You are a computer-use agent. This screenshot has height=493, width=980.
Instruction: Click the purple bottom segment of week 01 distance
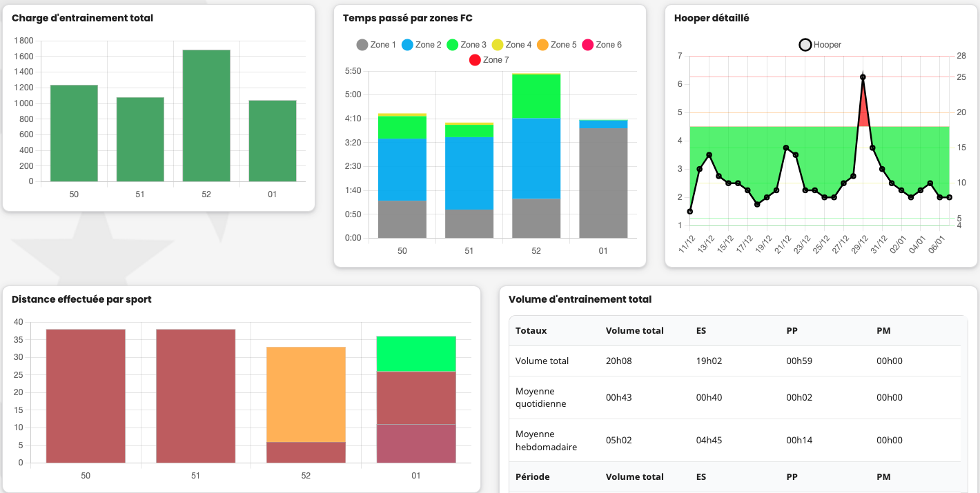pyautogui.click(x=415, y=443)
